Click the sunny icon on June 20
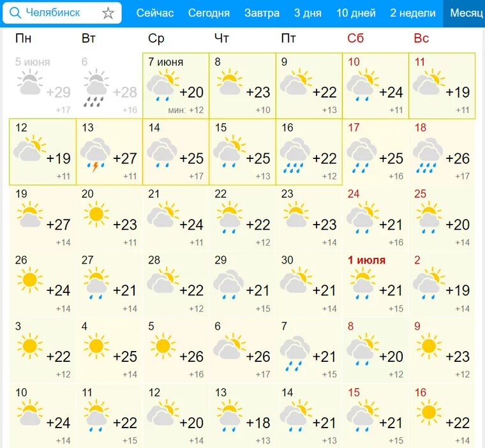This screenshot has height=448, width=485. tap(96, 214)
